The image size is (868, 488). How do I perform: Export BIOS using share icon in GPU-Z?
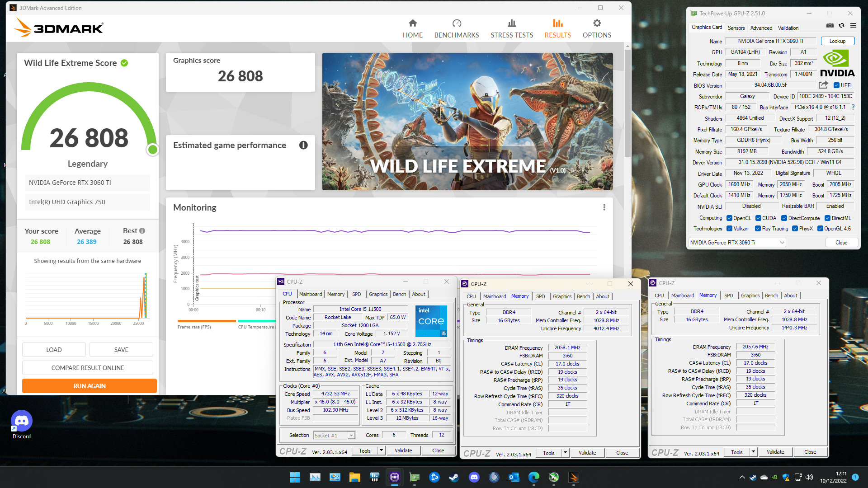pos(823,85)
